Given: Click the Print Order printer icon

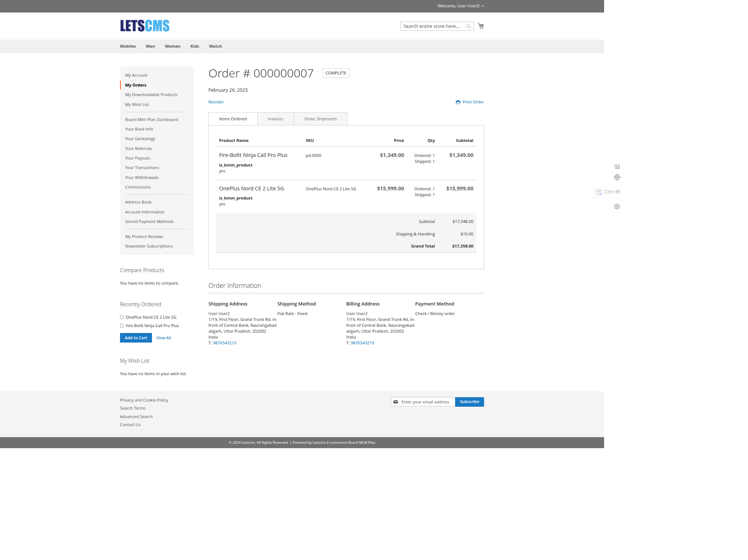Looking at the screenshot, I should 457,102.
